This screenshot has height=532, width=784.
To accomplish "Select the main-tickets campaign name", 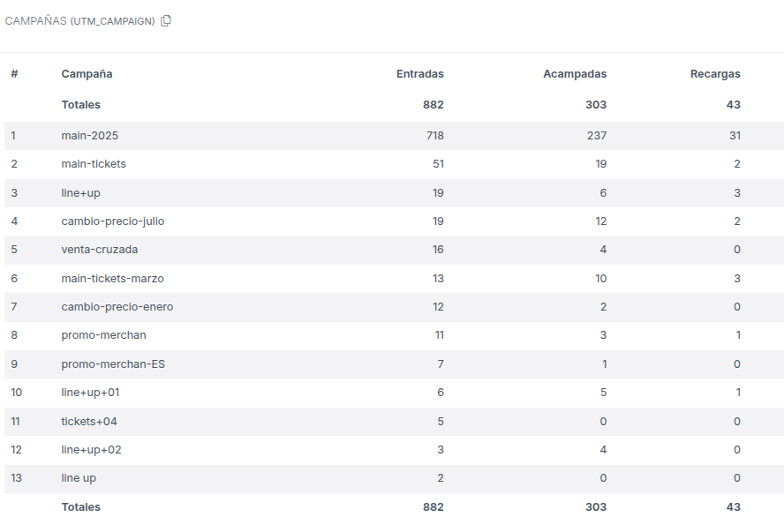I will tap(94, 164).
